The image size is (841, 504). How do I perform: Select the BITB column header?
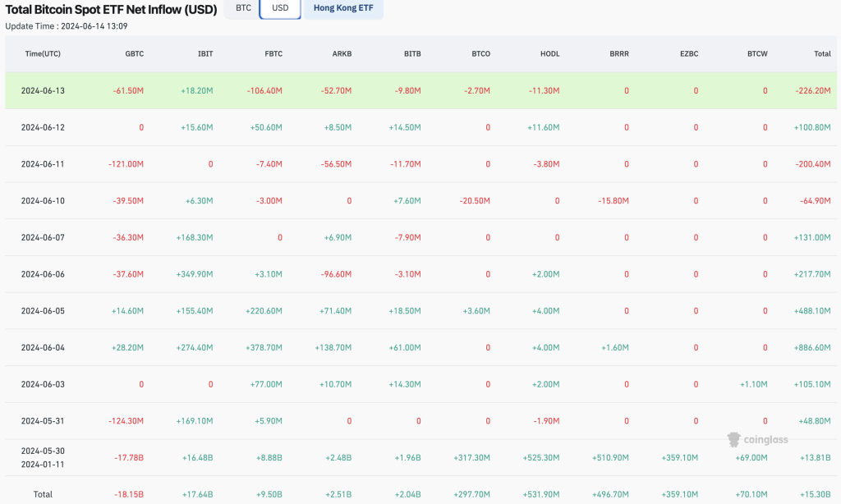(411, 53)
